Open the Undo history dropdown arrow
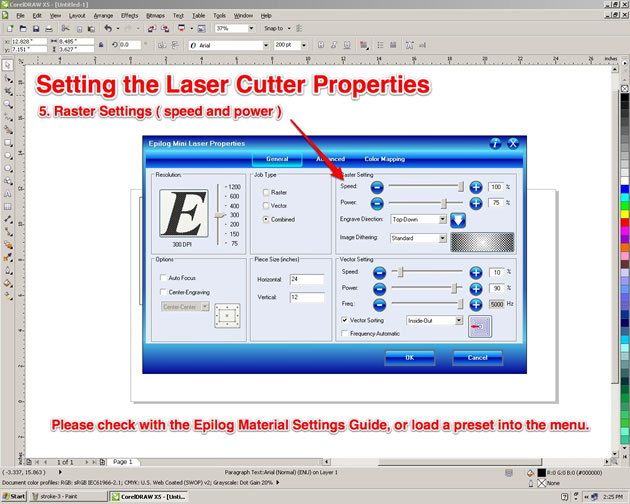 [x=118, y=29]
